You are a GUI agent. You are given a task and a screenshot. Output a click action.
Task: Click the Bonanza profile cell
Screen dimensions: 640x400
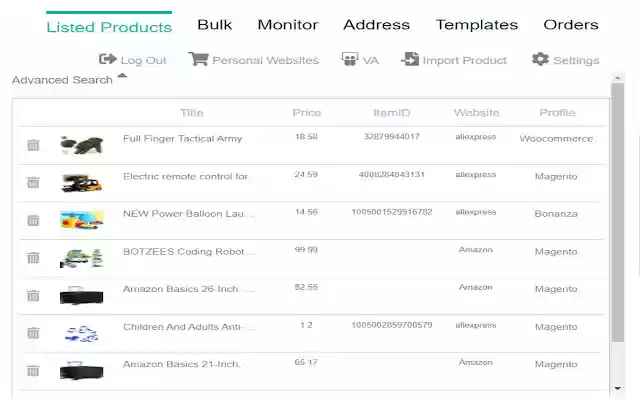(x=556, y=214)
